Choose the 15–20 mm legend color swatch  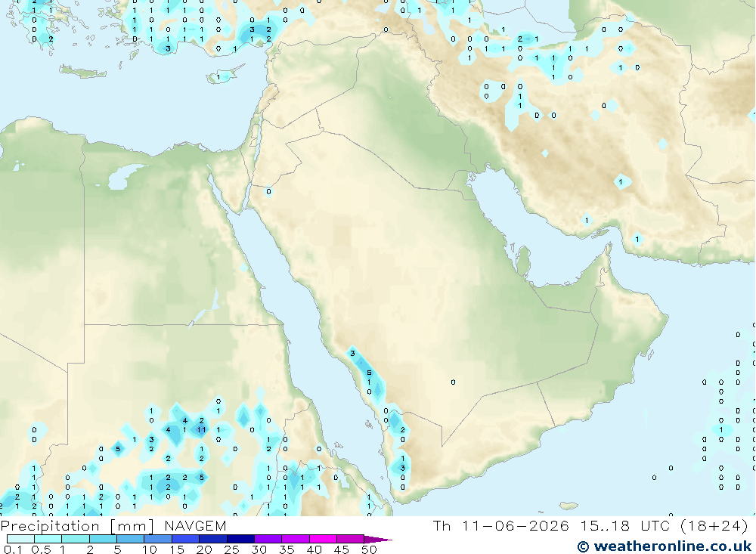(186, 539)
